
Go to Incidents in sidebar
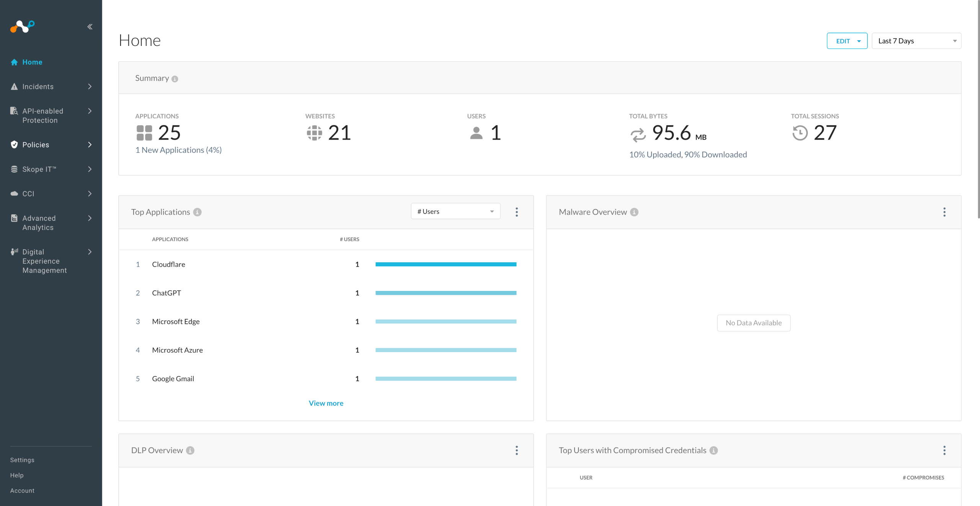click(38, 87)
